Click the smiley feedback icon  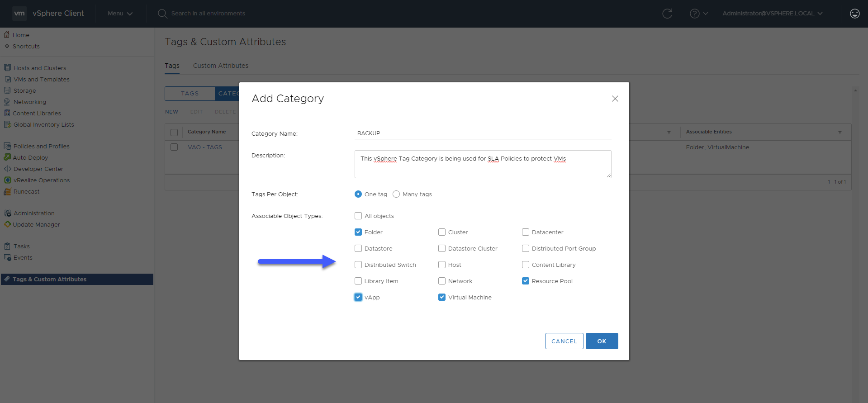click(x=854, y=14)
